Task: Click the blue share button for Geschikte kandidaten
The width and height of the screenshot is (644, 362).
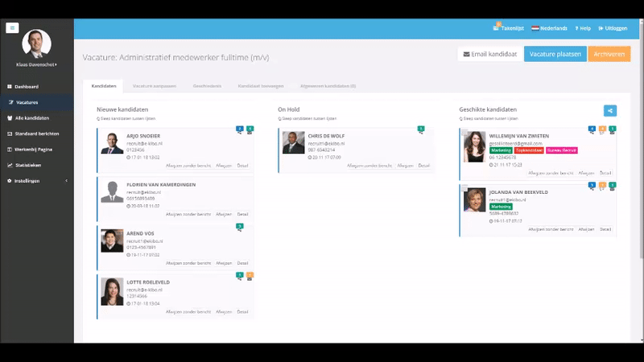Action: 610,110
